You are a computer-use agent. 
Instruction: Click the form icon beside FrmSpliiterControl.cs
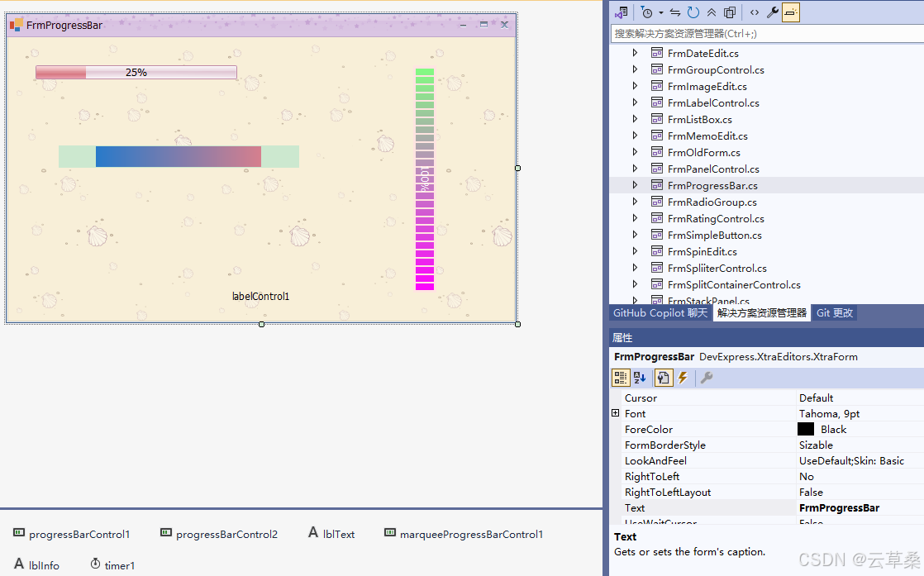click(657, 268)
